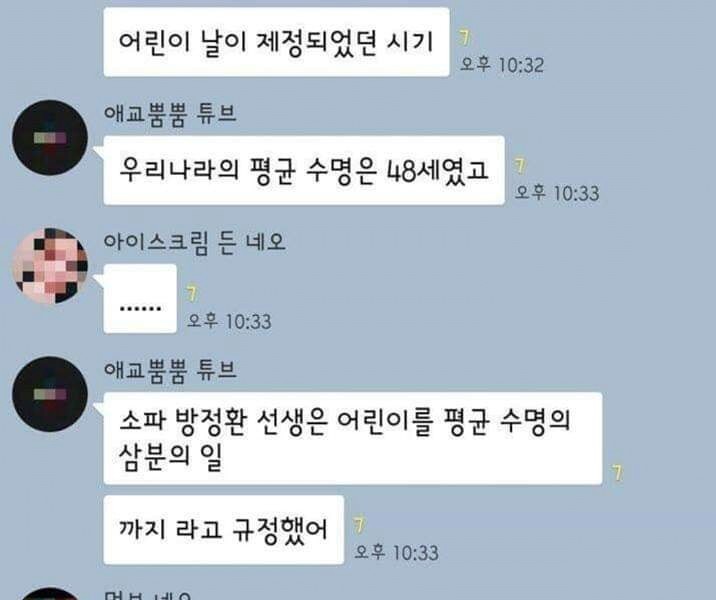Tap sender name 아이스크림 든 네오
This screenshot has width=716, height=600.
coord(195,242)
